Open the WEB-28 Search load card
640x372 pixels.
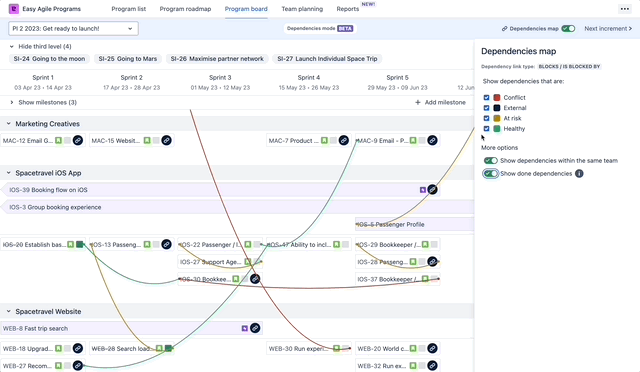tap(131, 348)
